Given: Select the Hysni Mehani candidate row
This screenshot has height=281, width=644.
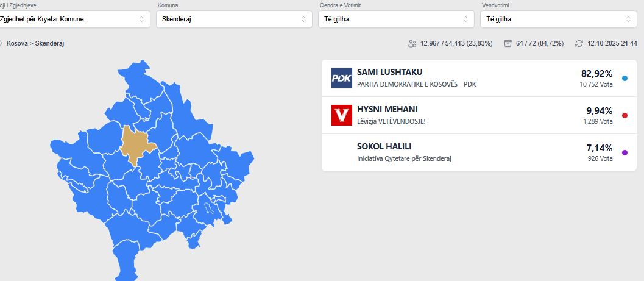Looking at the screenshot, I should (x=475, y=115).
